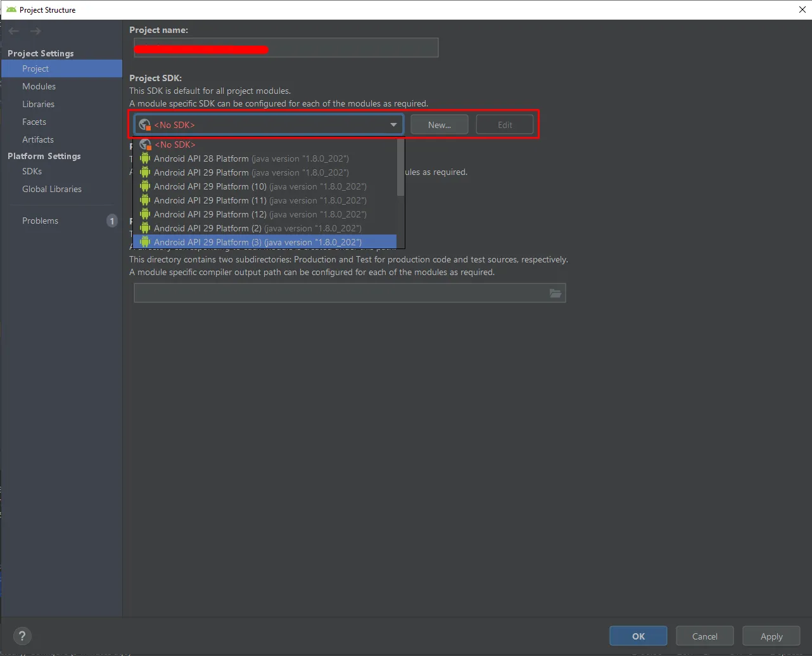Show the Artifacts section
The height and width of the screenshot is (656, 812).
pyautogui.click(x=61, y=139)
